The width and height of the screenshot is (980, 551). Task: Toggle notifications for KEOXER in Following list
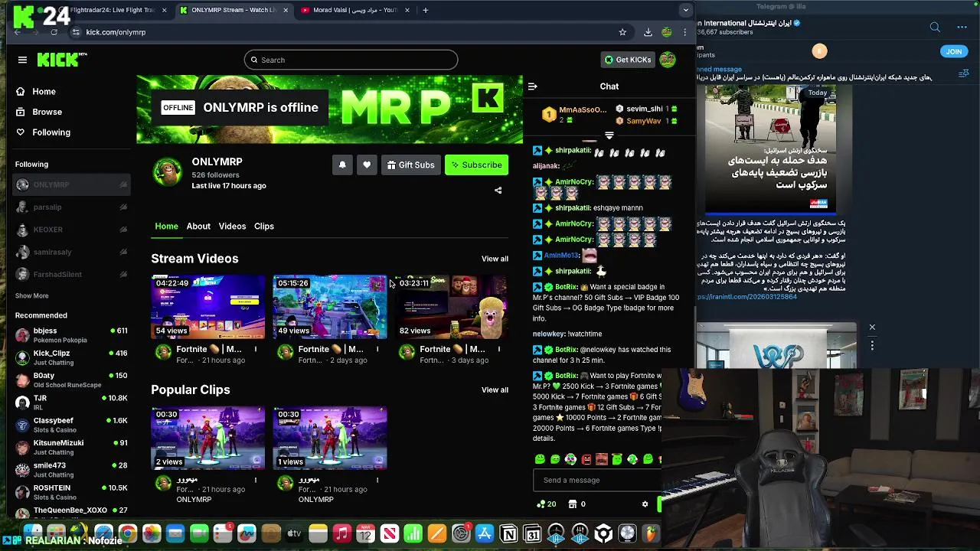(x=123, y=230)
